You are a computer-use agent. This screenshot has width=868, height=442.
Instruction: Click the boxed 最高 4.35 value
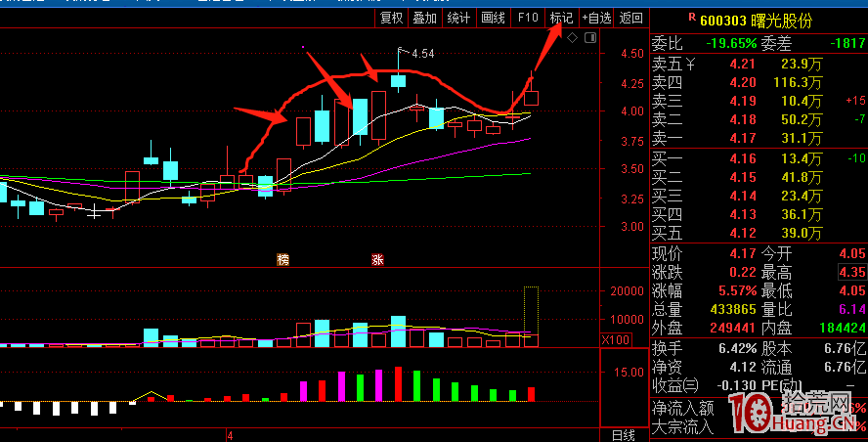click(x=852, y=272)
